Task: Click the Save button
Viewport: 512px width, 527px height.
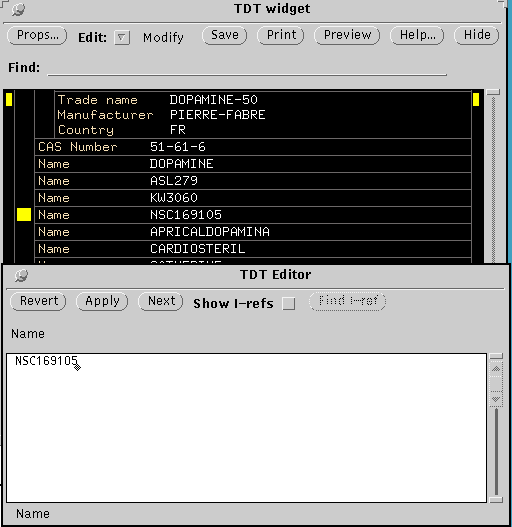Action: [x=224, y=35]
